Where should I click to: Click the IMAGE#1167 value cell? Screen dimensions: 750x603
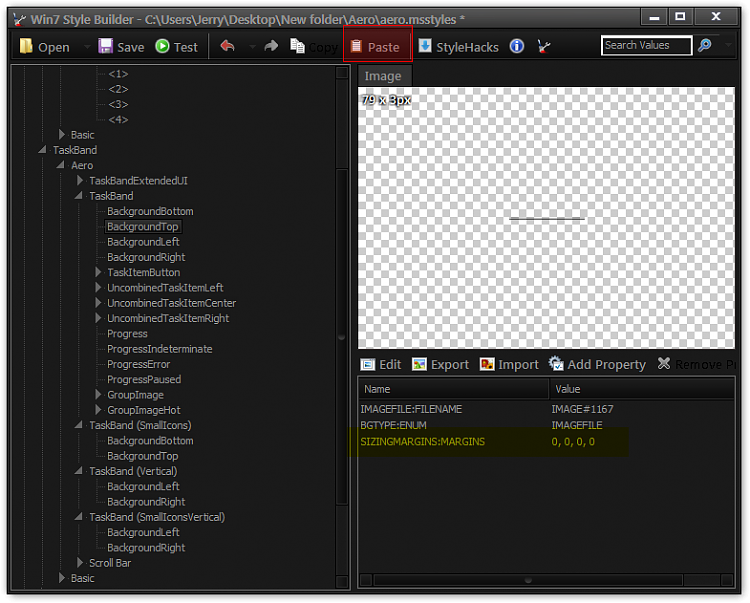pos(582,409)
